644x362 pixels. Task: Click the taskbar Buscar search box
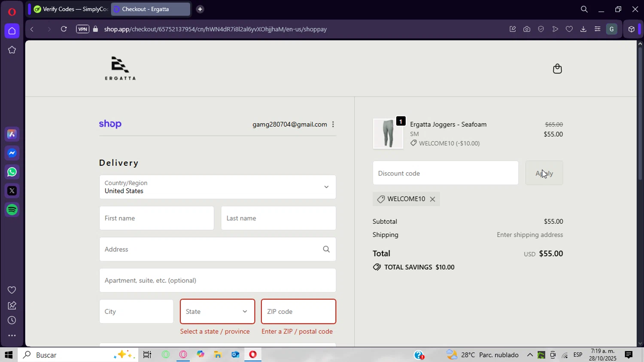coord(78,355)
